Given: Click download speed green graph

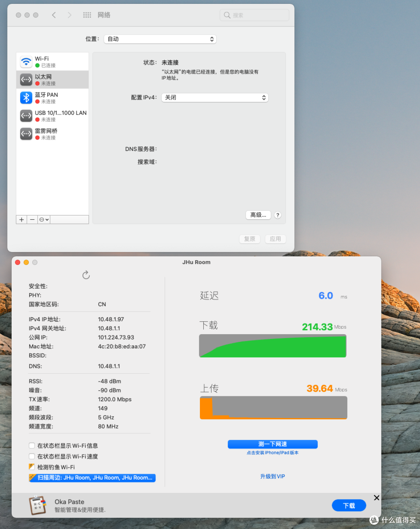Looking at the screenshot, I should tap(273, 346).
